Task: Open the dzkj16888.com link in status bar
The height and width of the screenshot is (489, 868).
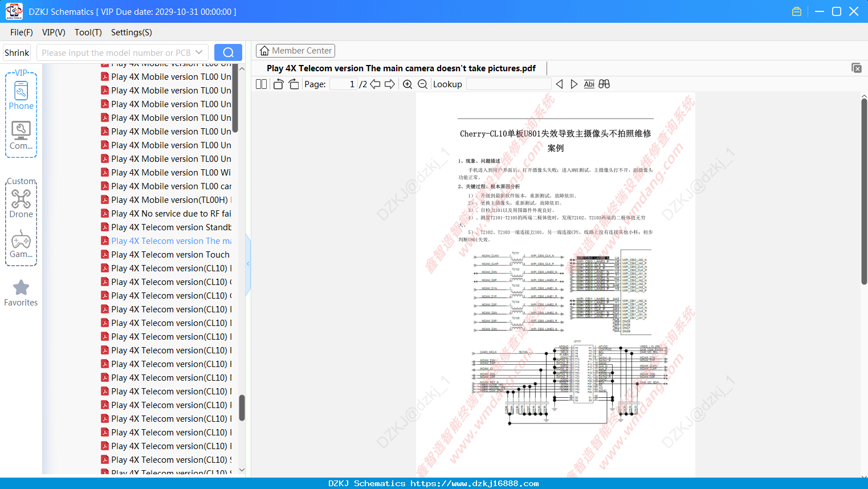Action: [x=474, y=483]
